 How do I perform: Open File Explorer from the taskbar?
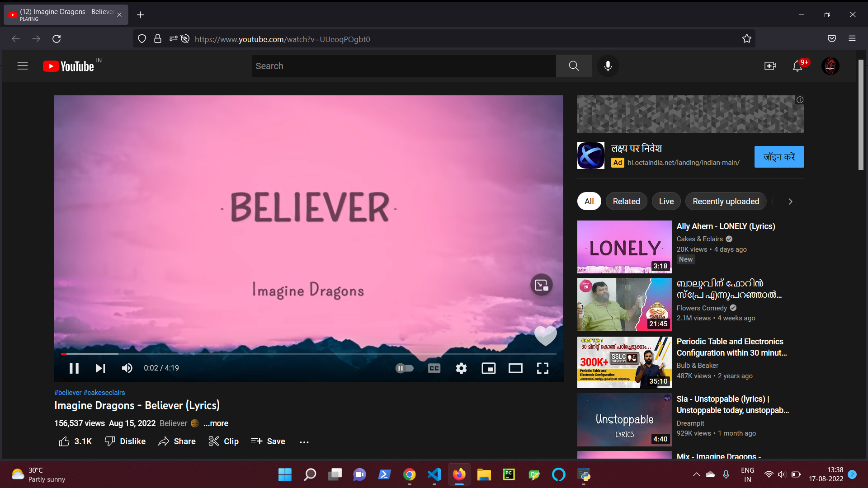pos(484,474)
